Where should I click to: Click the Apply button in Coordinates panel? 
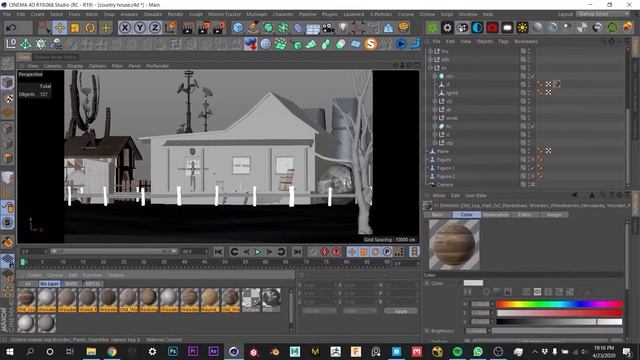pyautogui.click(x=401, y=311)
